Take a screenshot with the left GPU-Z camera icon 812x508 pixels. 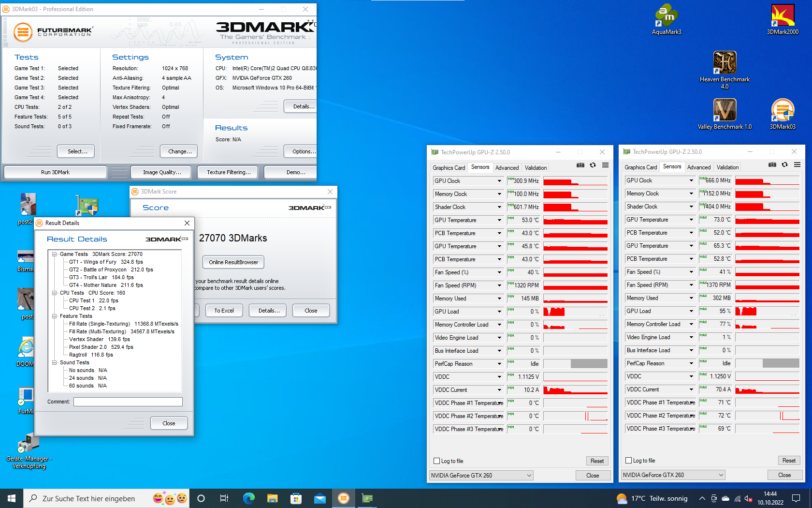pos(580,165)
